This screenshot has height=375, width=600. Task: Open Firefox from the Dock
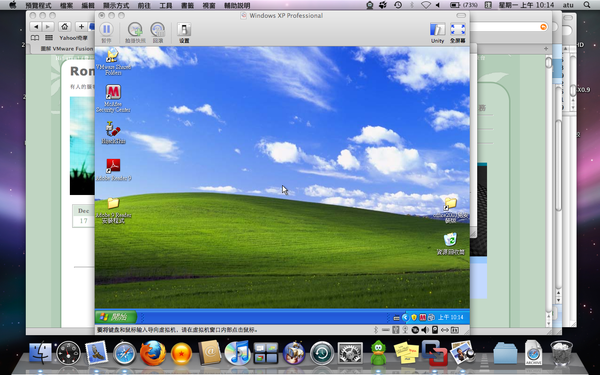tap(153, 352)
